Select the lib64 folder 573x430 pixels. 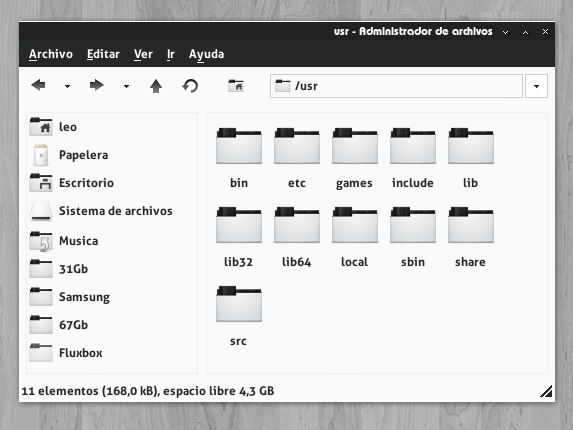pos(297,237)
